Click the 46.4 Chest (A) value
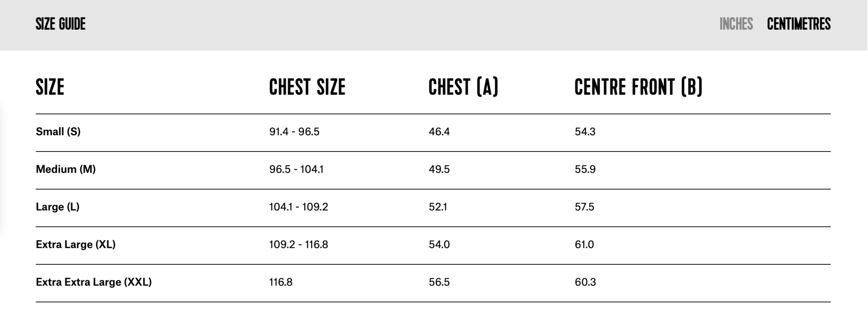This screenshot has height=311, width=868. point(439,132)
